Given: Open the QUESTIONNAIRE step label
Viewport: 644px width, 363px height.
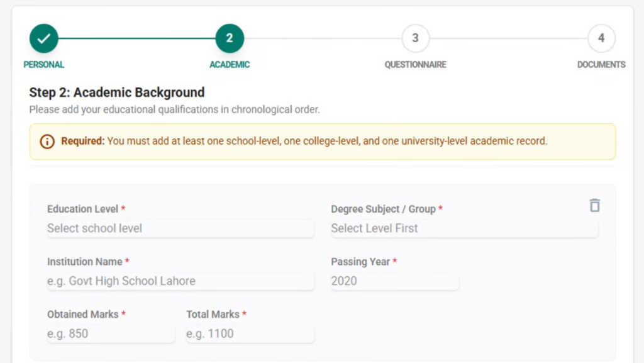Looking at the screenshot, I should pyautogui.click(x=415, y=65).
